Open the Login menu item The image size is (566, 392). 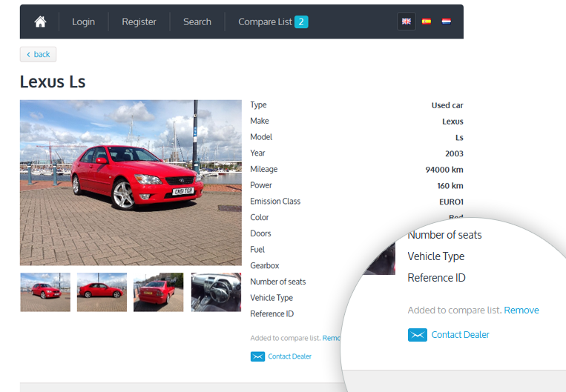tap(83, 21)
